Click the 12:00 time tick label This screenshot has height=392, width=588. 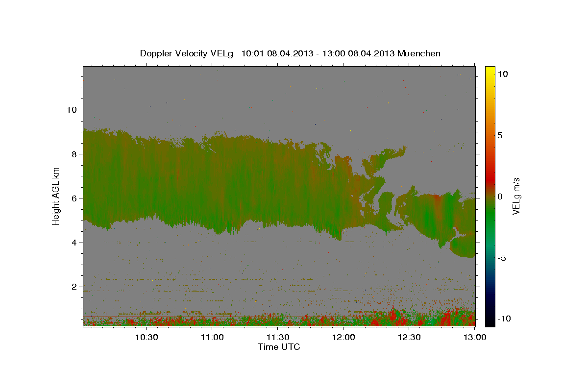343,338
